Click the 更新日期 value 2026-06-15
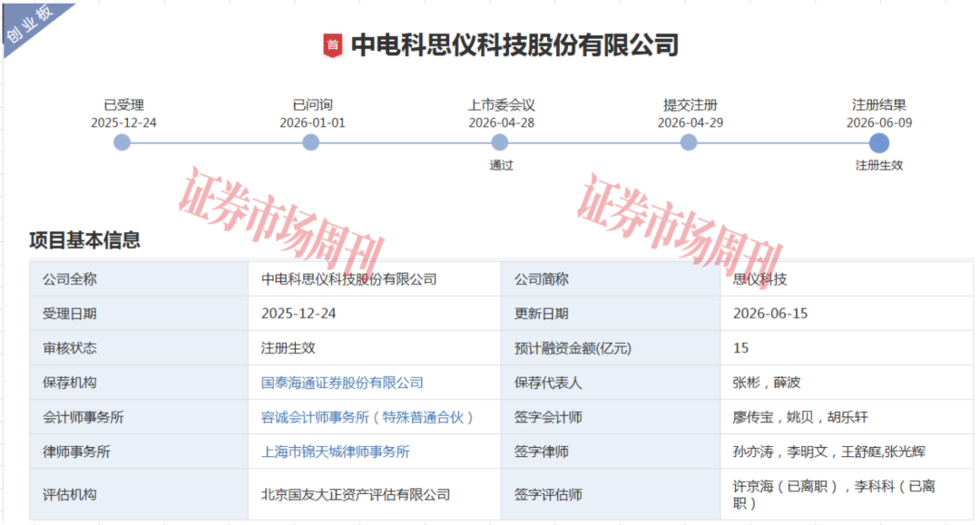Screen dimensions: 980x525 point(770,314)
